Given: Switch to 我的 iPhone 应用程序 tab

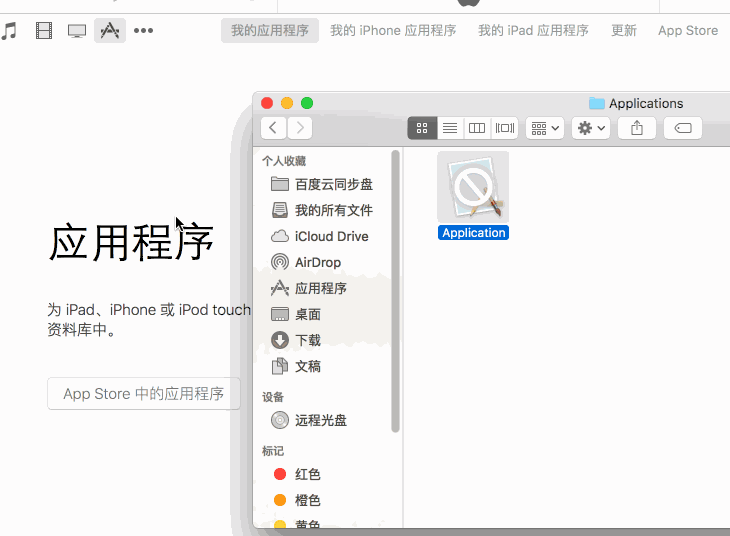Looking at the screenshot, I should [x=393, y=31].
